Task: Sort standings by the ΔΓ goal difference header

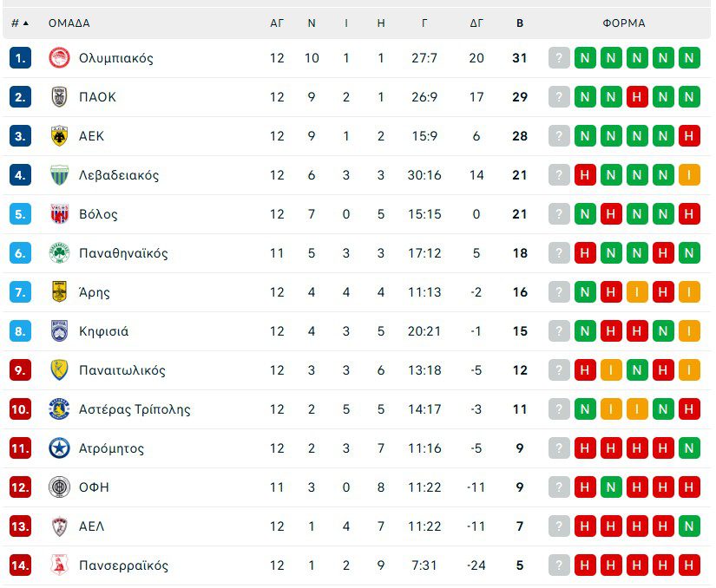Action: tap(476, 23)
